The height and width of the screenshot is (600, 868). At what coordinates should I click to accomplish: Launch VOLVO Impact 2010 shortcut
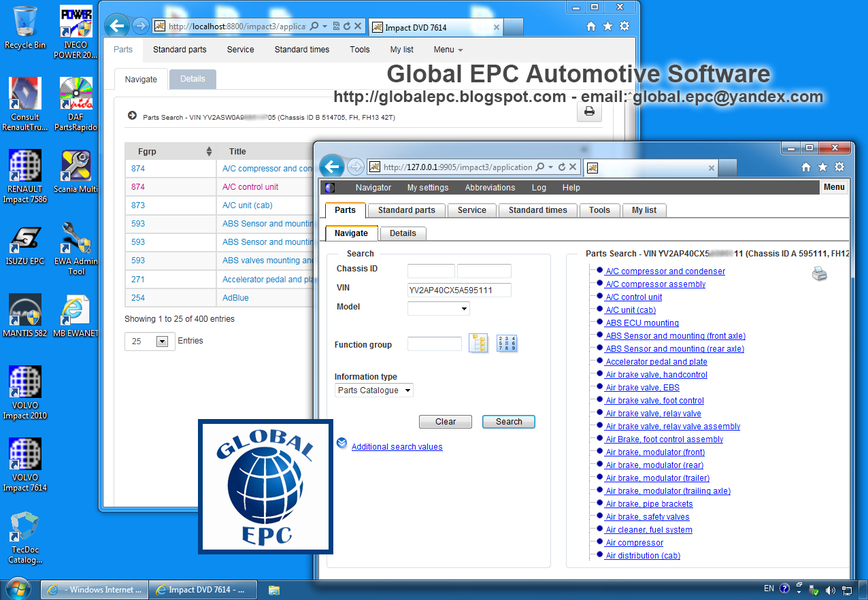25,393
